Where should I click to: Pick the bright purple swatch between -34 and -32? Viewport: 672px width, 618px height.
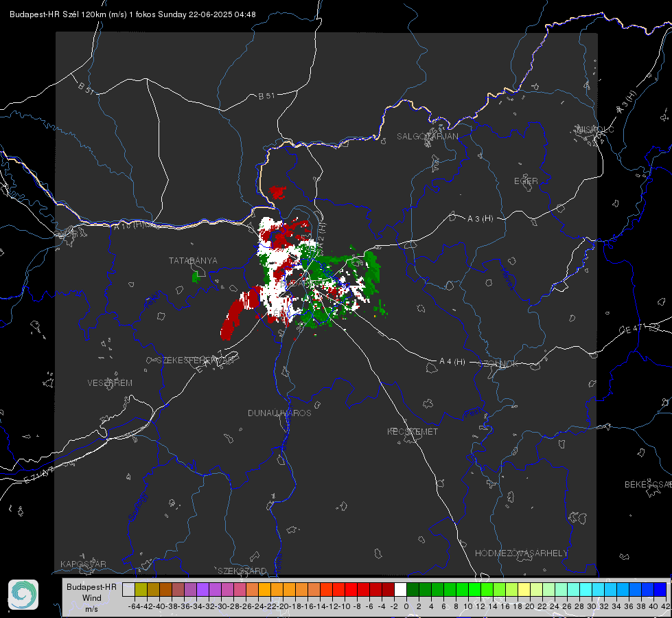[202, 589]
